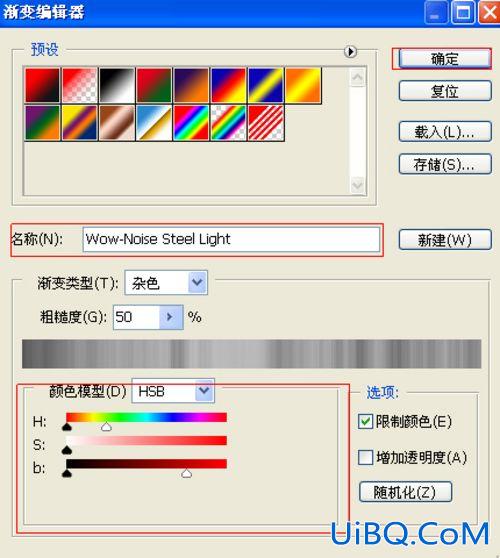Open the roughness slider popup arrow

tap(171, 317)
